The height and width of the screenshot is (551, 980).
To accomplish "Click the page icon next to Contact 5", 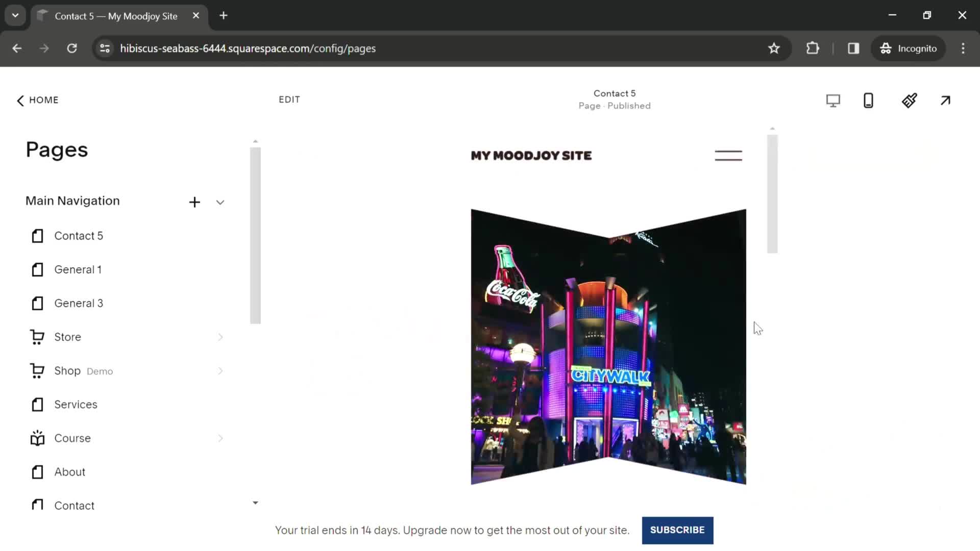I will click(x=37, y=236).
